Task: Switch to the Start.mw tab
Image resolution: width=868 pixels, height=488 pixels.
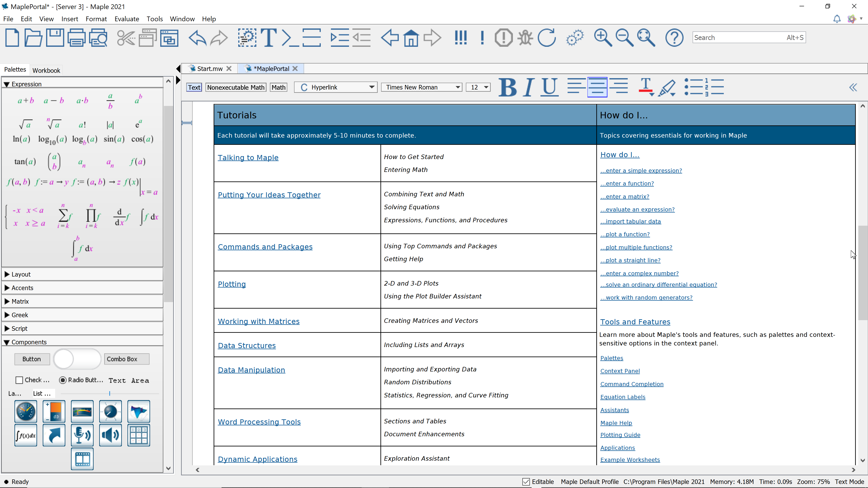Action: (209, 69)
